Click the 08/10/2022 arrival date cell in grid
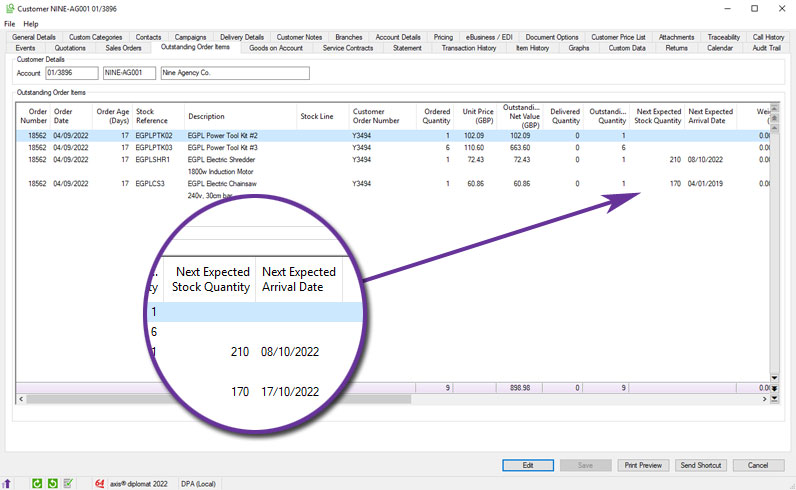 click(x=705, y=159)
